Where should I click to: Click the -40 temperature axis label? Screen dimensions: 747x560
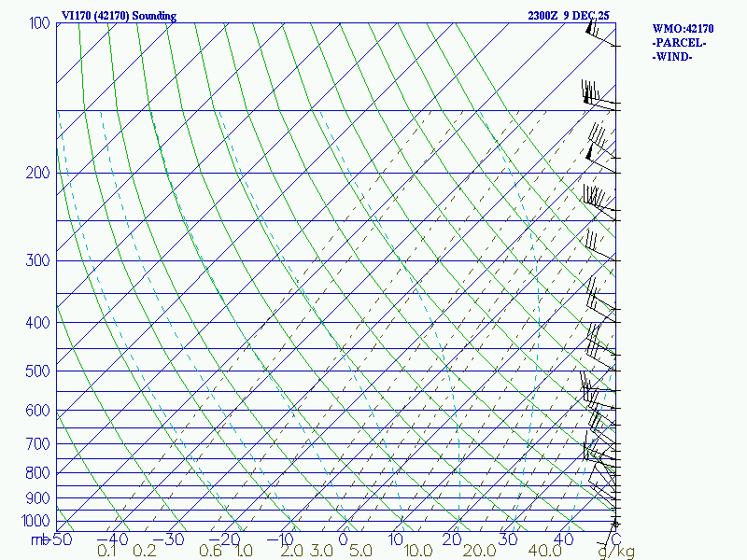tap(112, 539)
